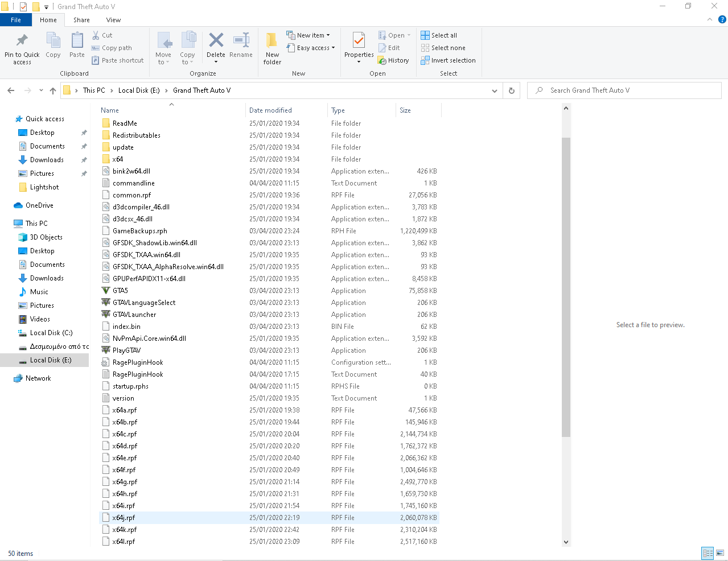This screenshot has width=728, height=561.
Task: Click the file list vertical scrollbar
Action: [x=566, y=284]
